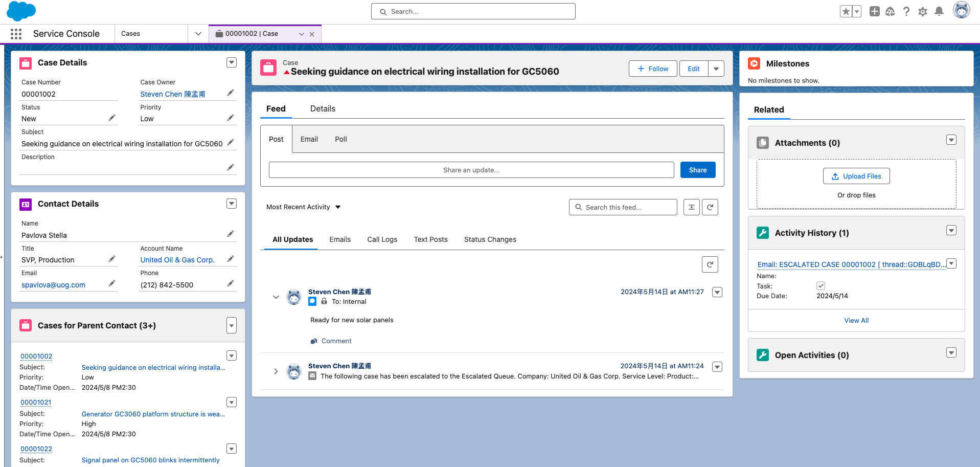Click the notifications bell icon
980x467 pixels.
point(939,11)
